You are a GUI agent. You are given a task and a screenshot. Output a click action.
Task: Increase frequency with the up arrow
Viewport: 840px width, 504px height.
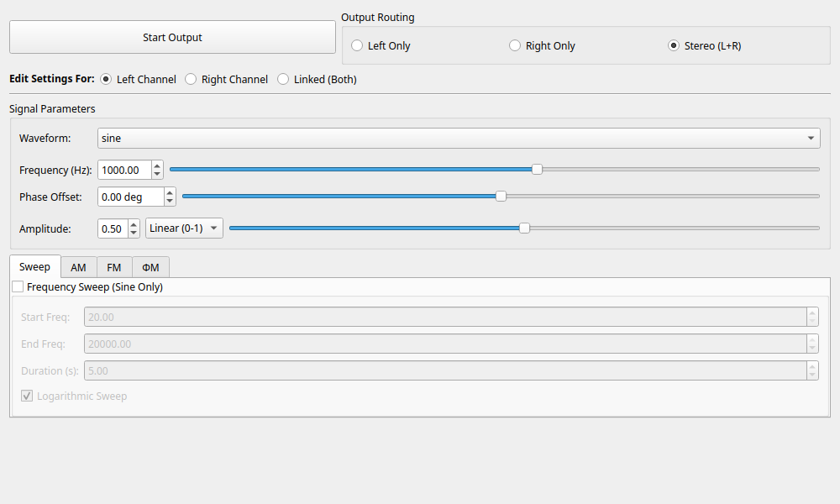pos(157,165)
